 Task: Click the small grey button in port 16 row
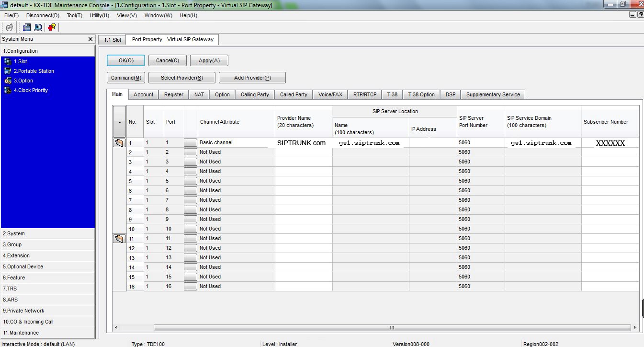191,287
